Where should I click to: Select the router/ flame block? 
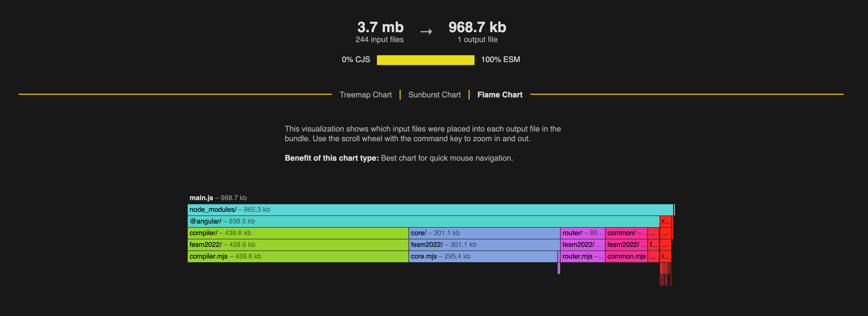(x=582, y=233)
